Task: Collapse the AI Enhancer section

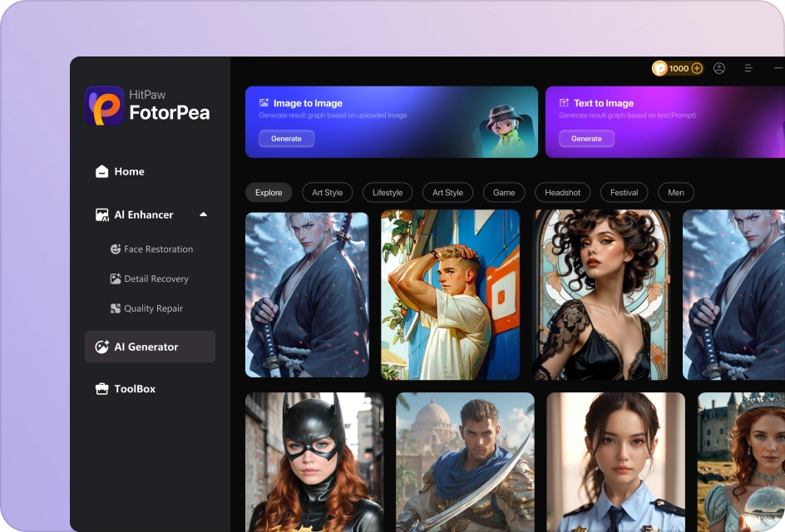Action: (203, 214)
